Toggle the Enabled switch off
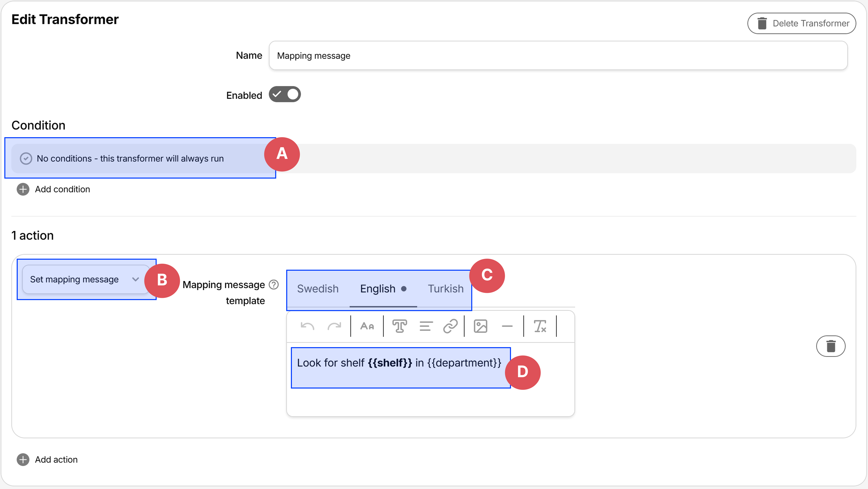The height and width of the screenshot is (489, 868). [x=285, y=95]
